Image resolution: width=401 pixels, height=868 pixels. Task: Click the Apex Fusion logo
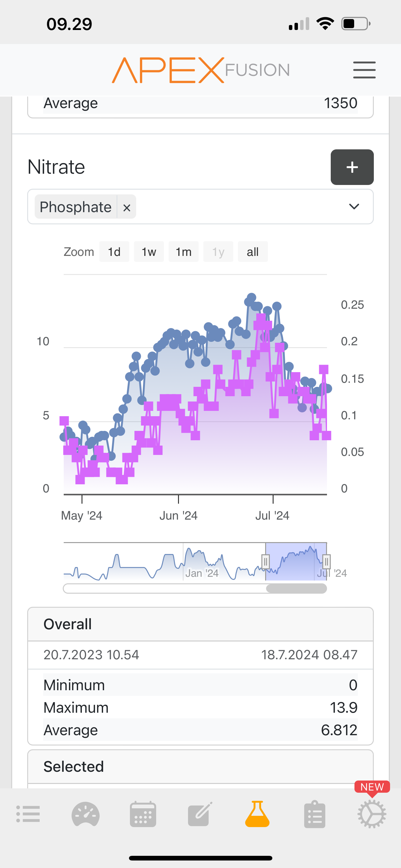(x=201, y=70)
